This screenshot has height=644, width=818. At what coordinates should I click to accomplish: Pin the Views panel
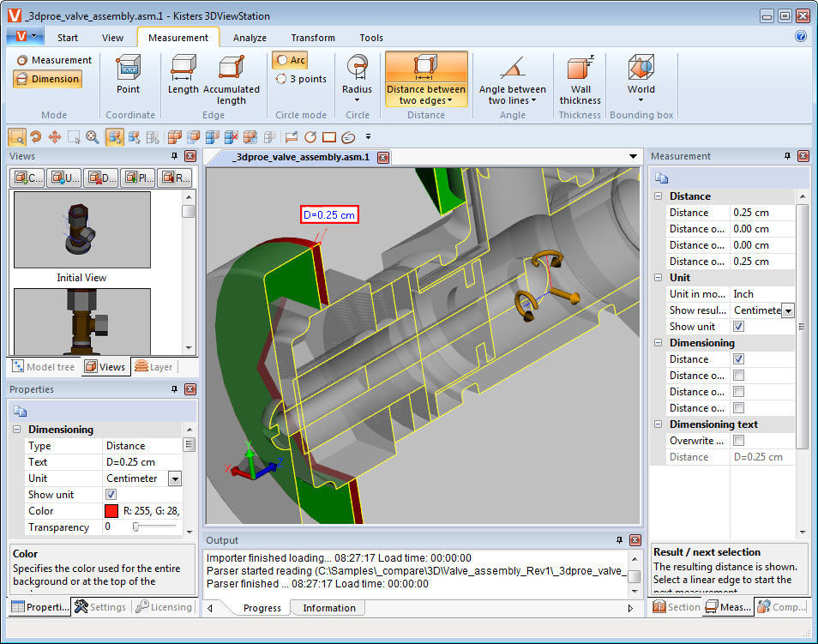coord(174,156)
